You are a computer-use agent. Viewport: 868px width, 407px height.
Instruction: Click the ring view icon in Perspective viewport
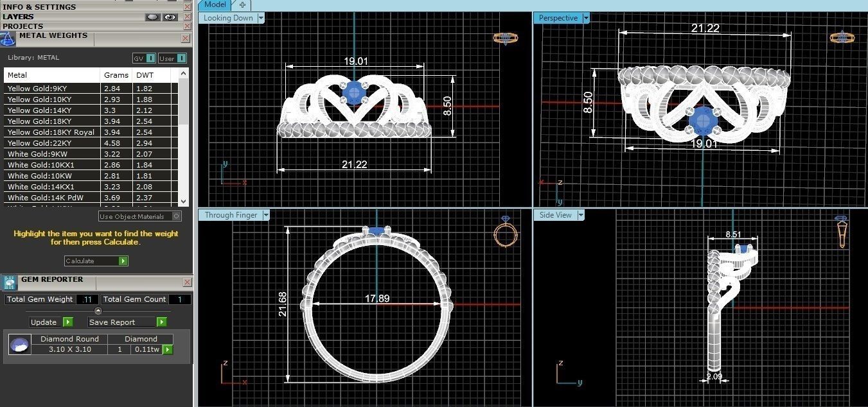[x=842, y=37]
